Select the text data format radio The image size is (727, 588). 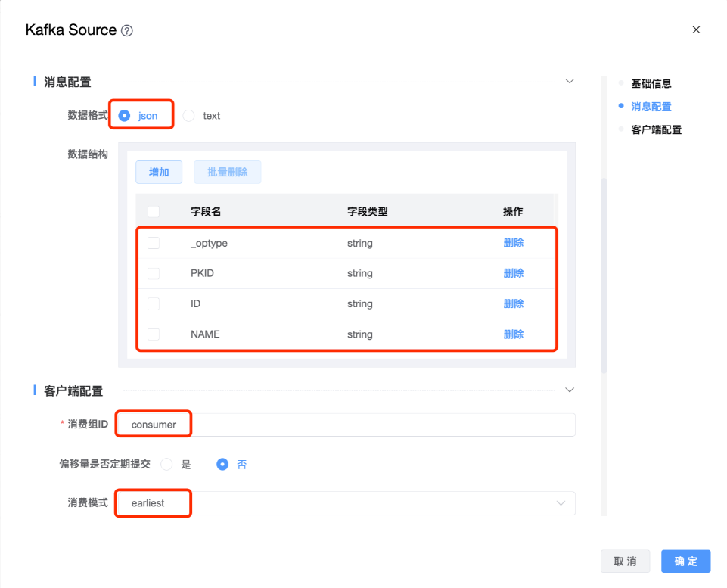189,116
